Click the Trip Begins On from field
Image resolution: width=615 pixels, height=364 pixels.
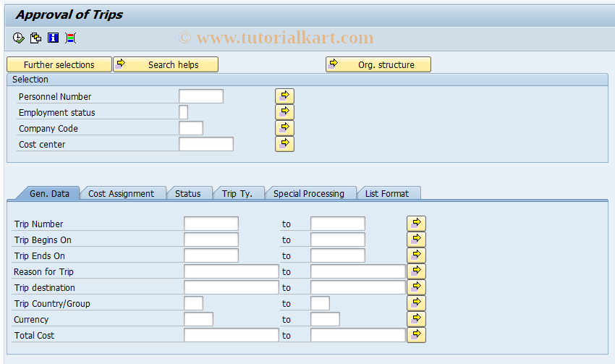pos(211,240)
